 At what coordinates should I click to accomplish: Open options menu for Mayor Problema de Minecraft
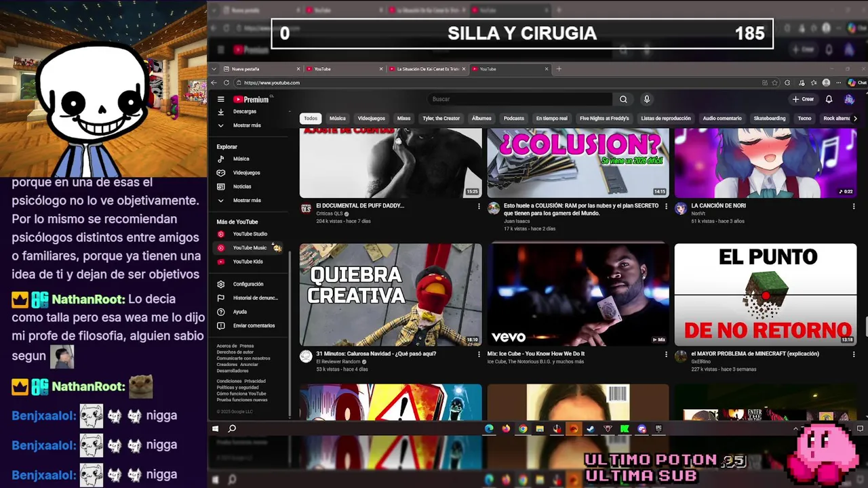854,354
